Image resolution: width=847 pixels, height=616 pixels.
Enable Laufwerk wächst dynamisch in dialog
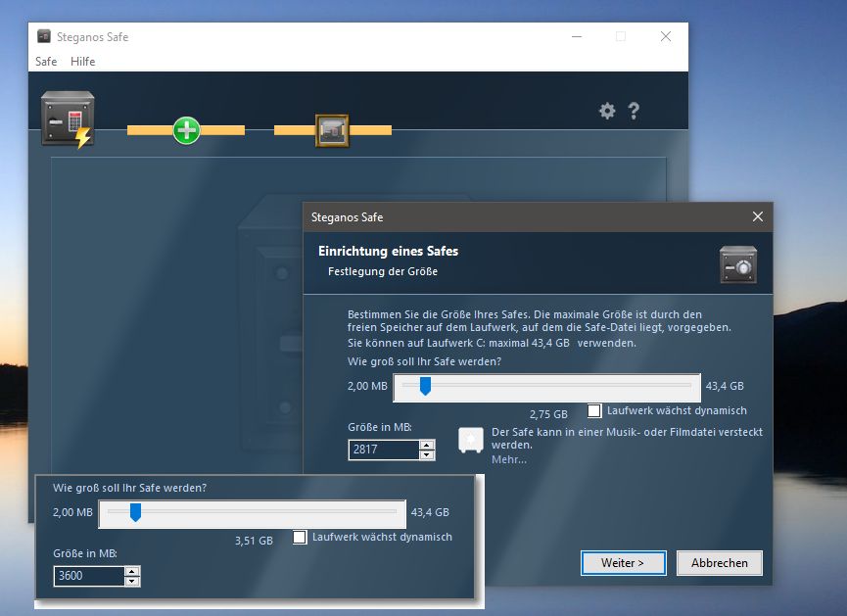pos(594,410)
